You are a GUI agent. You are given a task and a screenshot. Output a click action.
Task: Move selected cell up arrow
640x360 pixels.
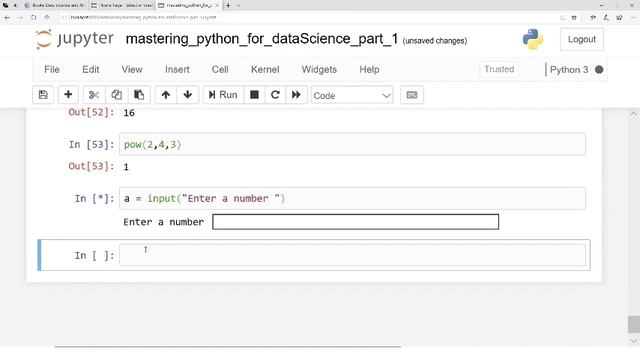166,95
